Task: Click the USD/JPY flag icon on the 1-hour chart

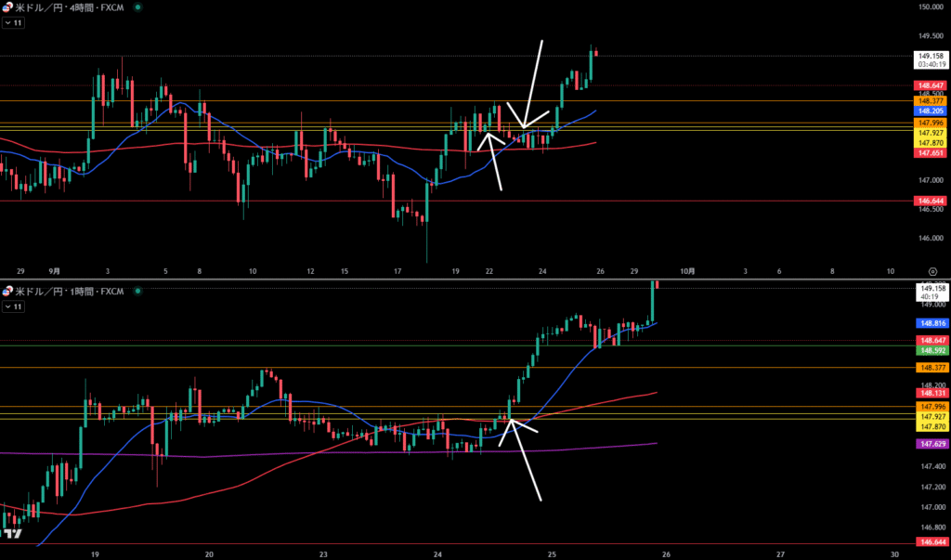Action: pos(8,292)
